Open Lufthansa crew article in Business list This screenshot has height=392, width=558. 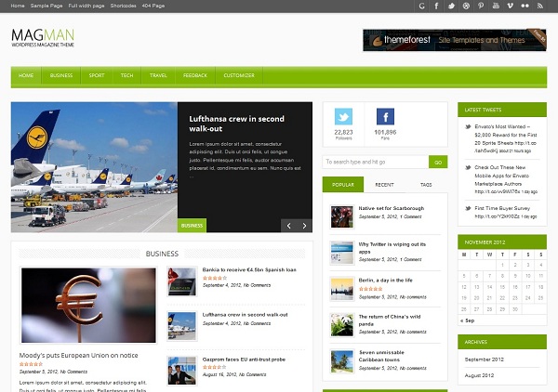245,315
